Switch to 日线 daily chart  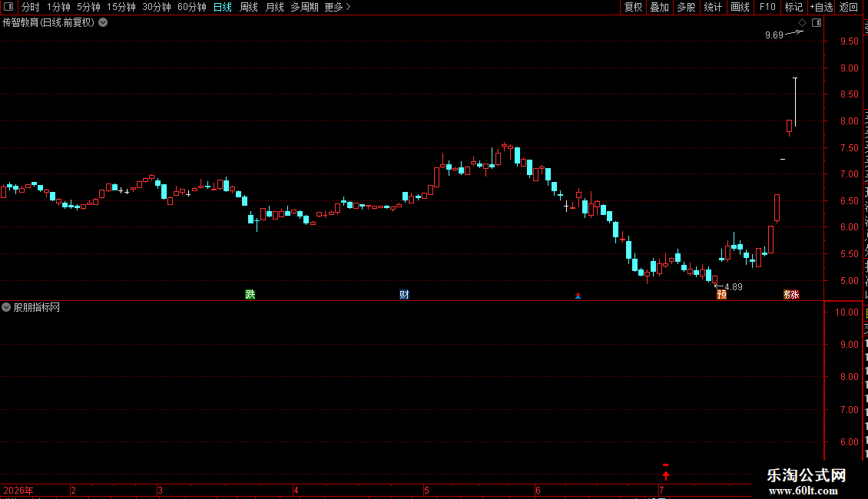point(223,7)
